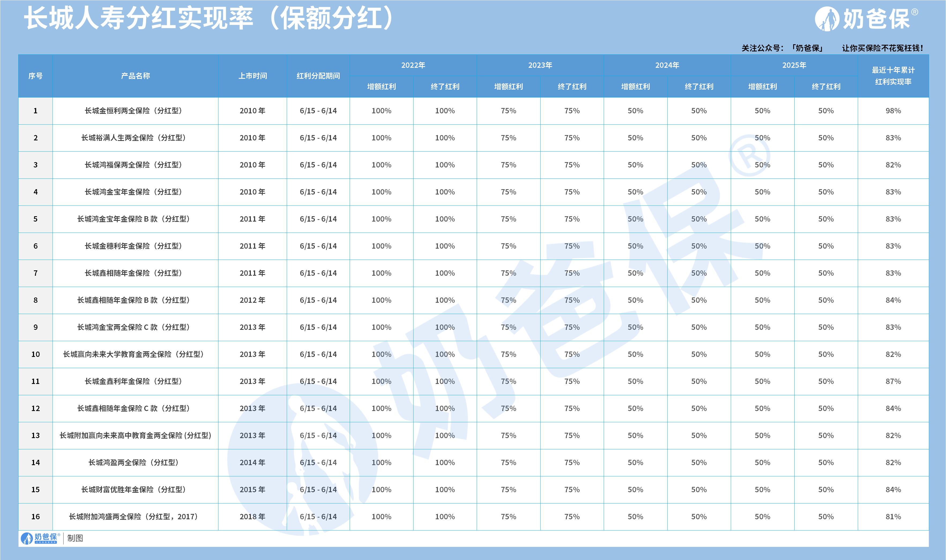Screen dimensions: 946x560
Task: Click the 81% cumulative rate for 长城附加鸿盛
Action: coord(893,517)
